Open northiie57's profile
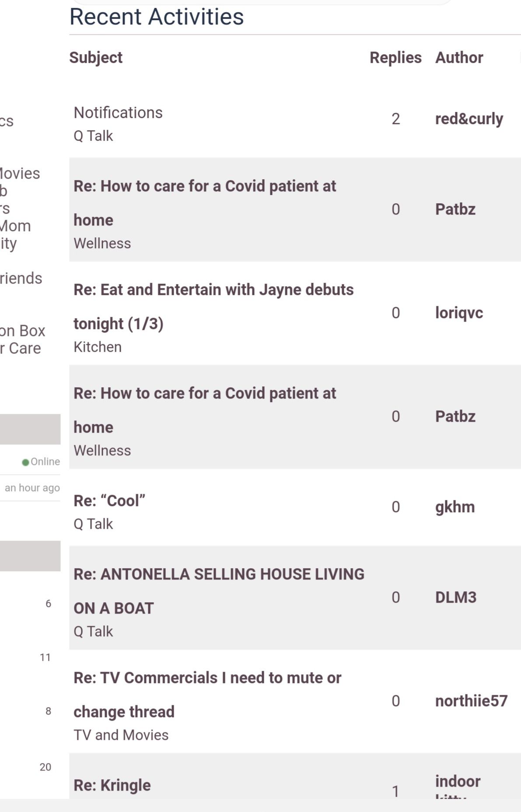 coord(471,701)
